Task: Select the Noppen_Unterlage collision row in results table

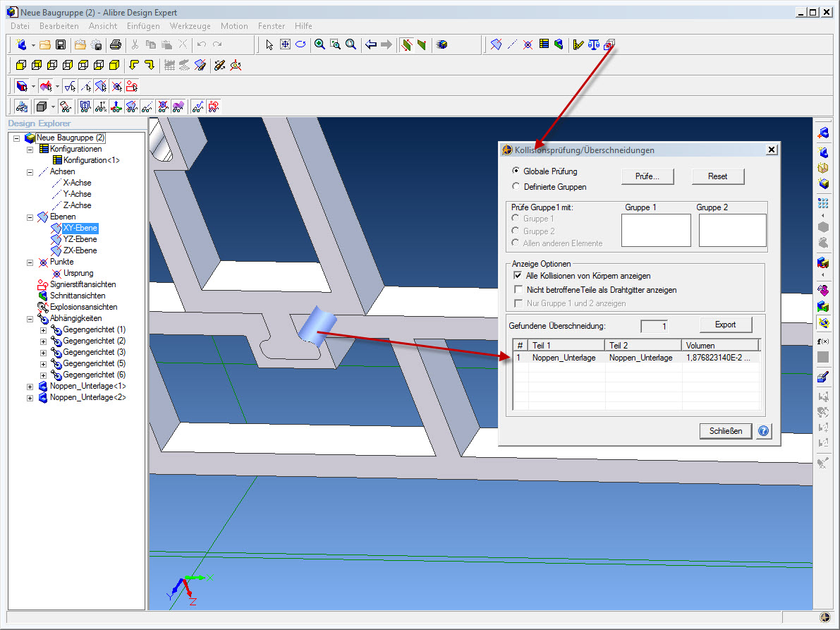Action: point(637,357)
